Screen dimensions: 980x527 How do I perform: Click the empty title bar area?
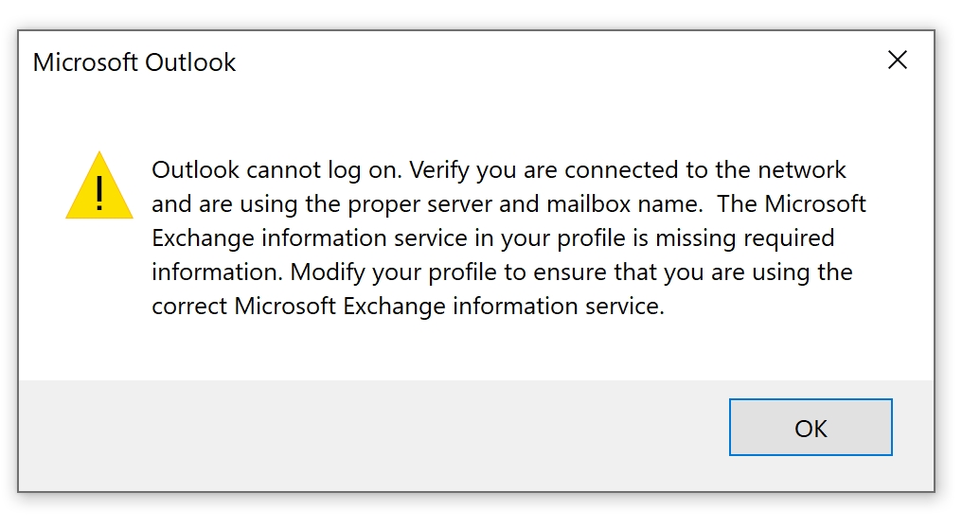549,62
